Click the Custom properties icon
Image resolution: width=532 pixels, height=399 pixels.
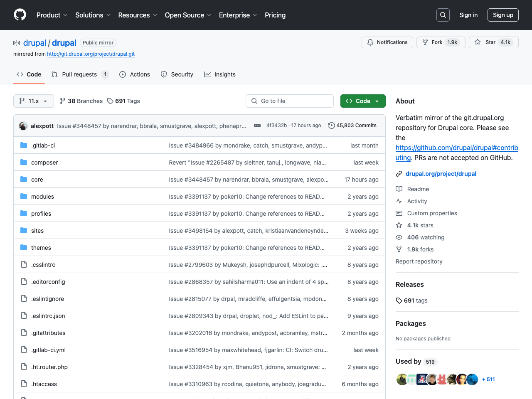399,213
